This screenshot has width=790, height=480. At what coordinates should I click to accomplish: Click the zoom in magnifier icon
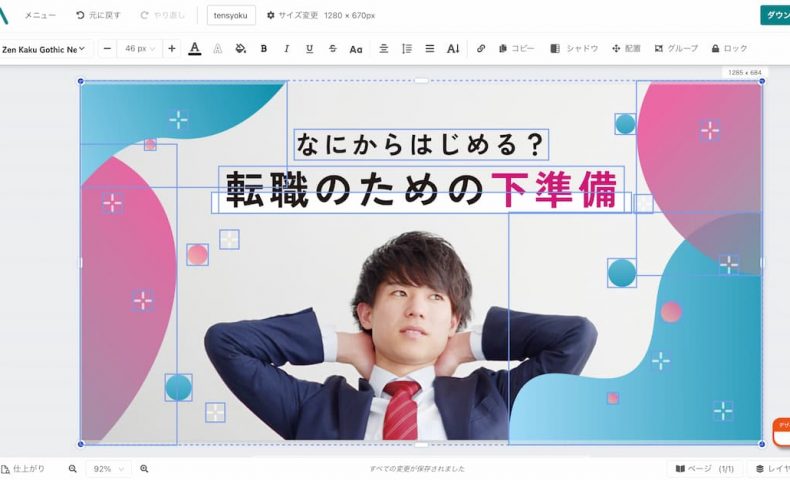click(144, 469)
